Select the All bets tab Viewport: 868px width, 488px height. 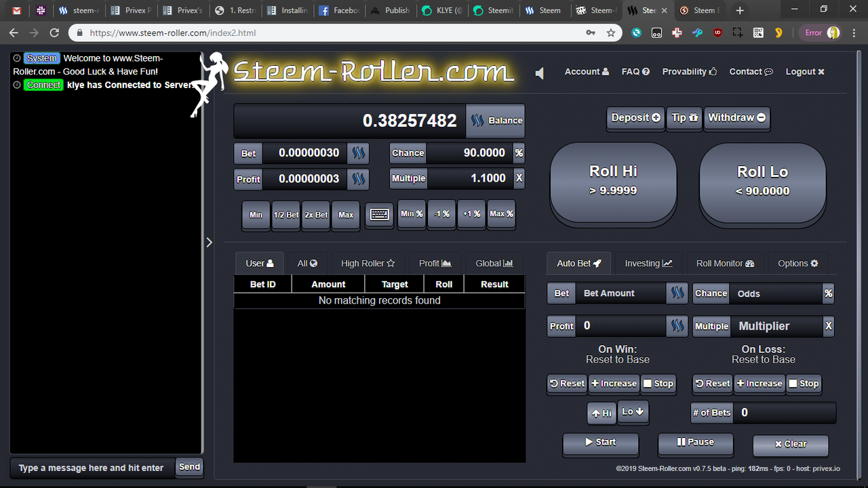coord(307,264)
